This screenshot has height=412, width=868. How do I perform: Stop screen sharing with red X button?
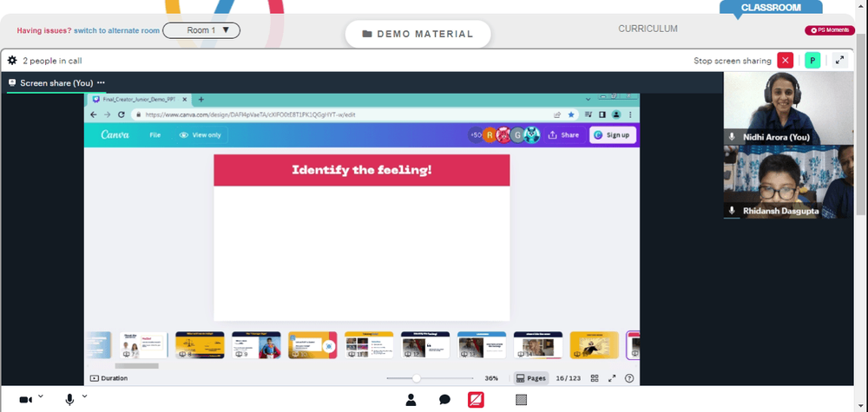[x=785, y=60]
